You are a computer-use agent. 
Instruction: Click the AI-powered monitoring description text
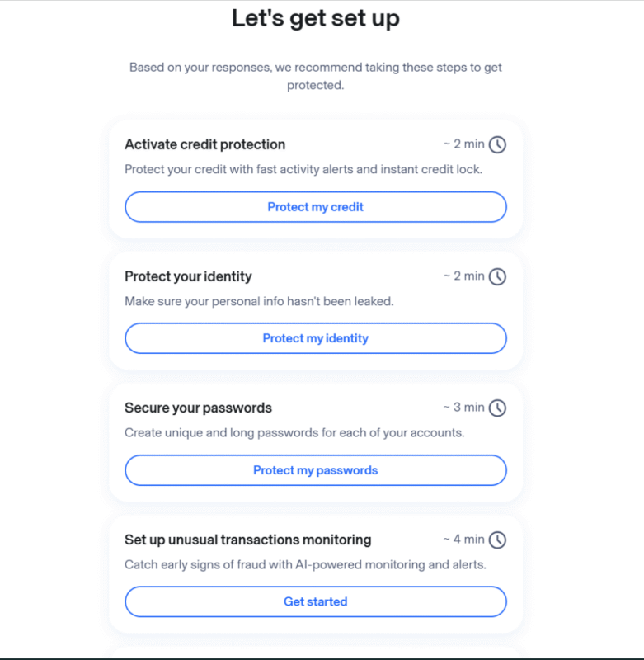click(304, 564)
